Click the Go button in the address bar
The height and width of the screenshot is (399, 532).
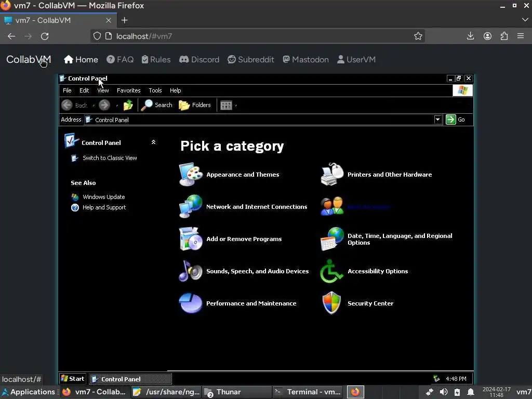coord(456,119)
